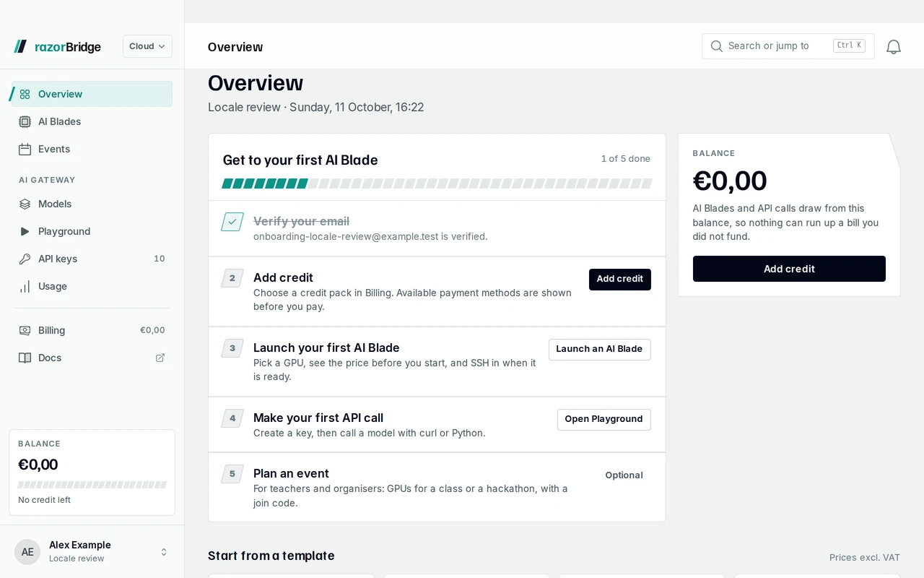Select Overview in the sidebar
The image size is (924, 578).
pyautogui.click(x=92, y=94)
